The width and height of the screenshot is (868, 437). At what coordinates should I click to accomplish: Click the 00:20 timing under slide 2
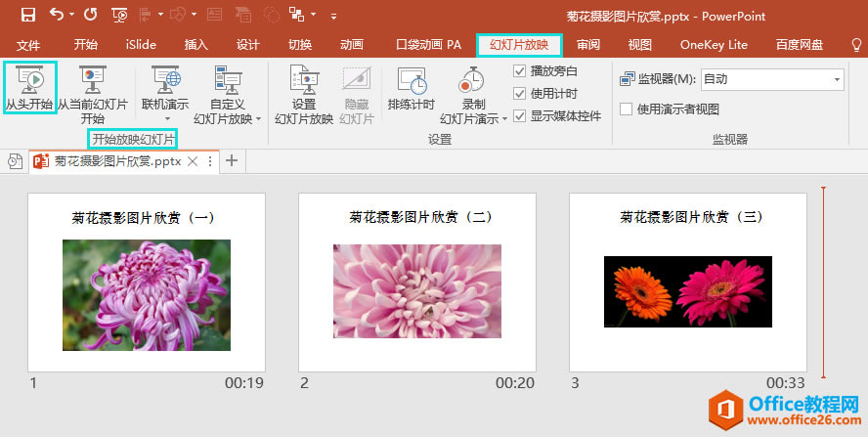click(515, 382)
